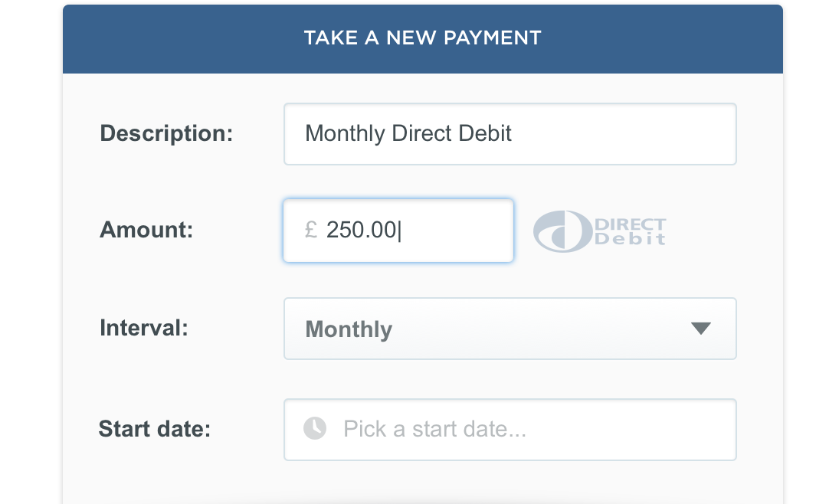829x504 pixels.
Task: Click the Direct Debit logo emblem
Action: (561, 231)
